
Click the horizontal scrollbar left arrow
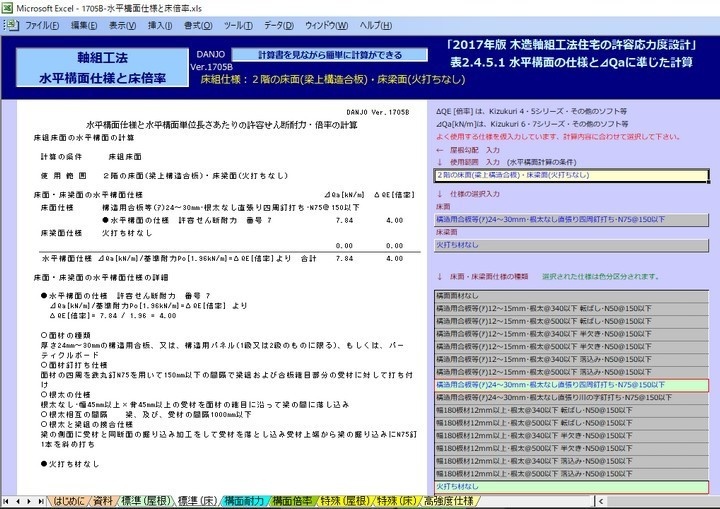(601, 501)
